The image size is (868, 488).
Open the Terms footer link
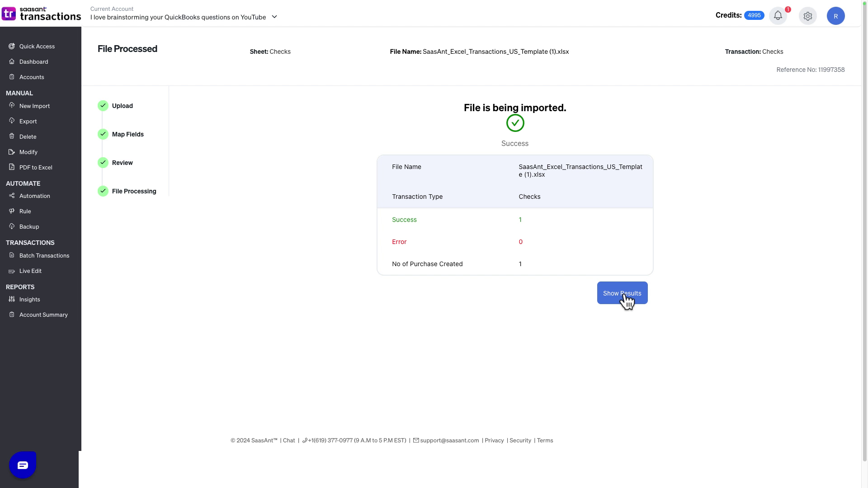point(545,441)
